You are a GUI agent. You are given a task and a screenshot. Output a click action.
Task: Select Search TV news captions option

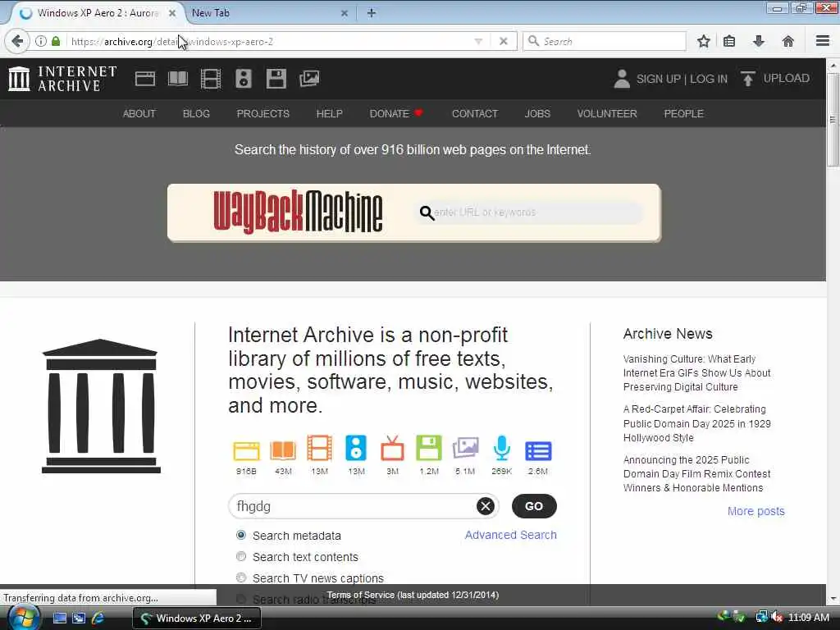(x=241, y=578)
